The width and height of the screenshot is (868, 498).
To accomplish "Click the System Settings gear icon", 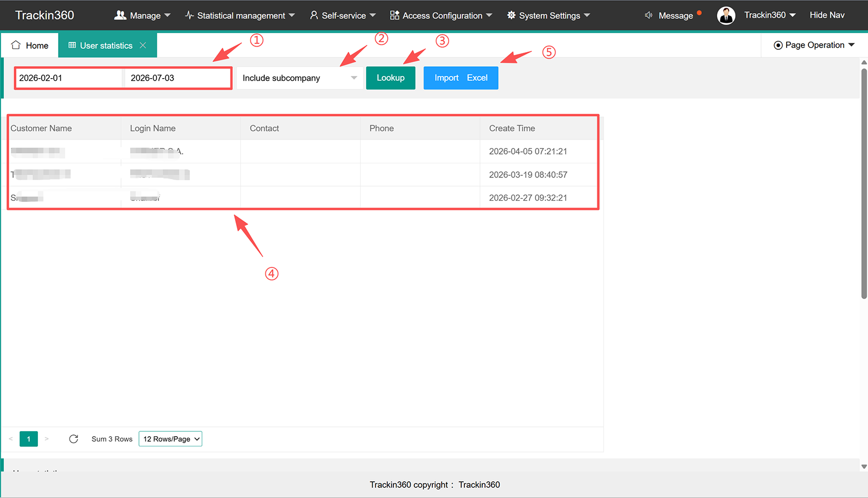I will pyautogui.click(x=511, y=15).
